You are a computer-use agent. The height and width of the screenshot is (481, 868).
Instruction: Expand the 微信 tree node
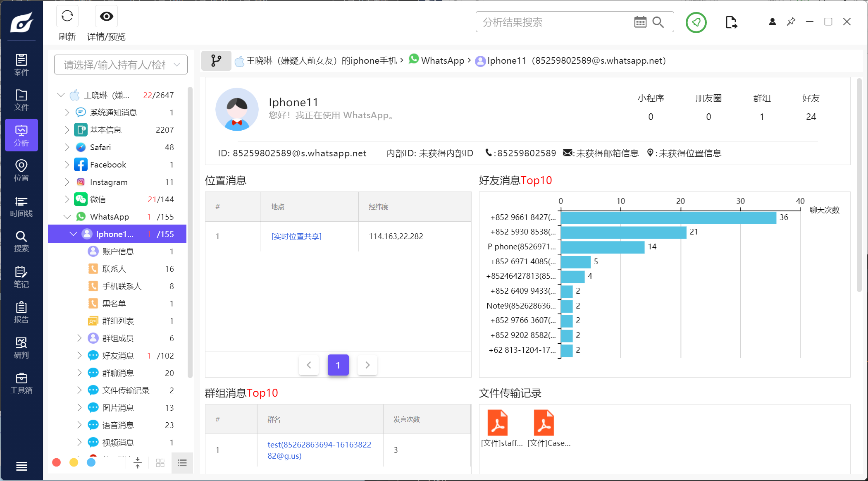[67, 199]
